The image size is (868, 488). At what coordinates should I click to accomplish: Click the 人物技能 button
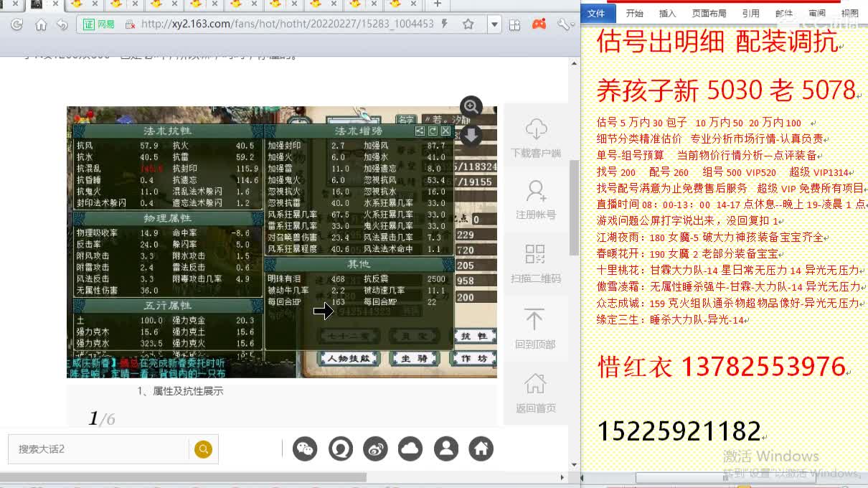tap(348, 358)
